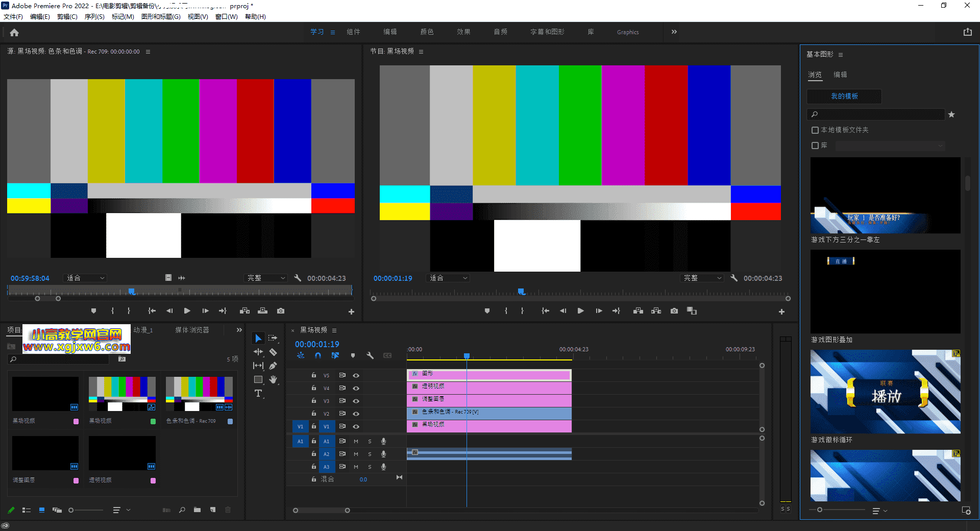This screenshot has width=980, height=531.
Task: Select the Hand tool
Action: pos(273,379)
